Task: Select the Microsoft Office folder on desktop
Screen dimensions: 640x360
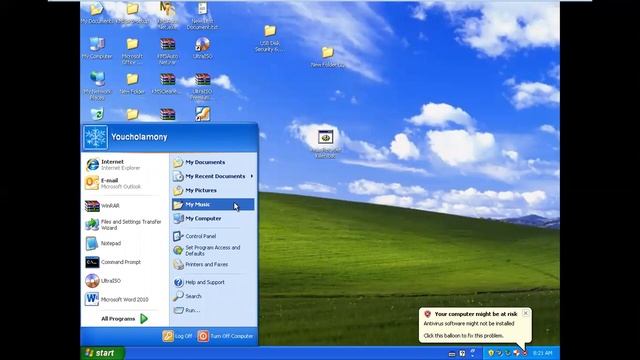Action: click(132, 51)
